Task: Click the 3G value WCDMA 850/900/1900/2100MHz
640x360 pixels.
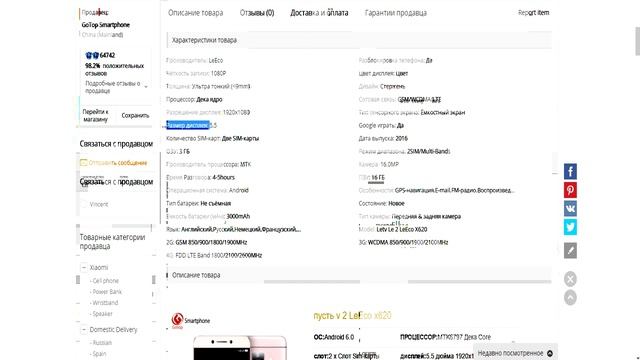Action: click(408, 242)
